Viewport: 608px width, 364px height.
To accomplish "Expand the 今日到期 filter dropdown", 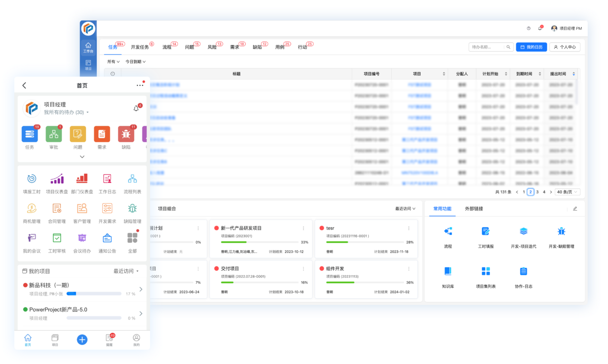I will (x=135, y=62).
